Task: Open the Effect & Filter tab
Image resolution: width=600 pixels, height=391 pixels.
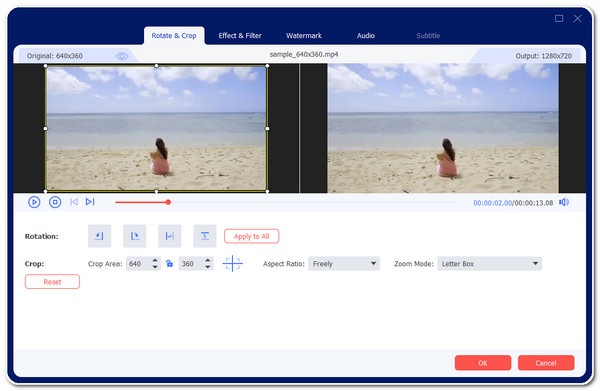Action: pyautogui.click(x=240, y=36)
